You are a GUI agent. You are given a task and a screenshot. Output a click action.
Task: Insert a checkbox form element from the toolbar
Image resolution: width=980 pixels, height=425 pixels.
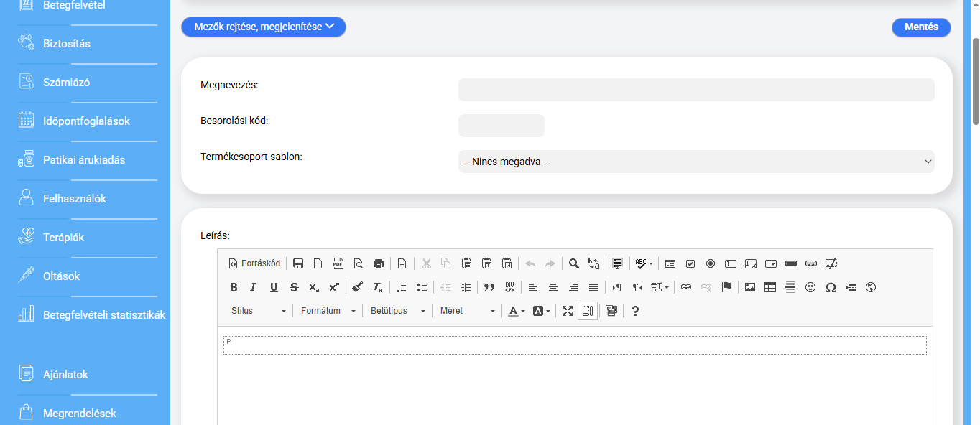[x=690, y=263]
